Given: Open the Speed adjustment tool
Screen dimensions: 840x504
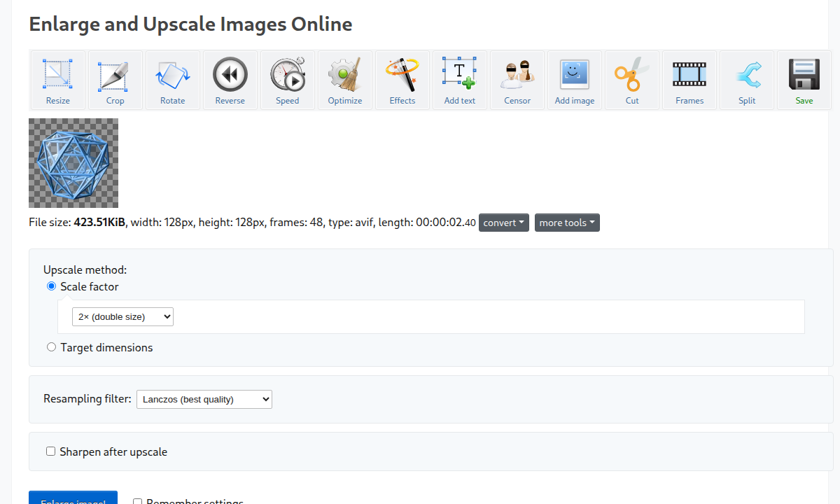Looking at the screenshot, I should coord(287,80).
